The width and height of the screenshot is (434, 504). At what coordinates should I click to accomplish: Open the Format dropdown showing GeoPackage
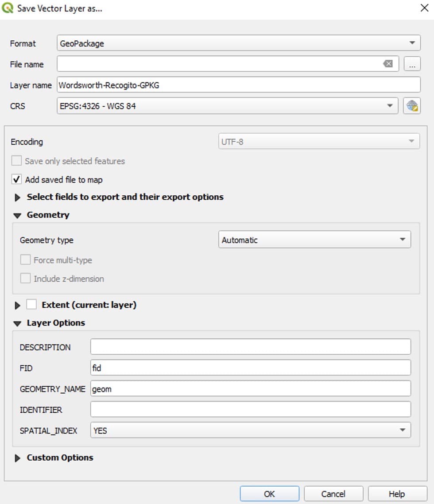click(x=238, y=43)
